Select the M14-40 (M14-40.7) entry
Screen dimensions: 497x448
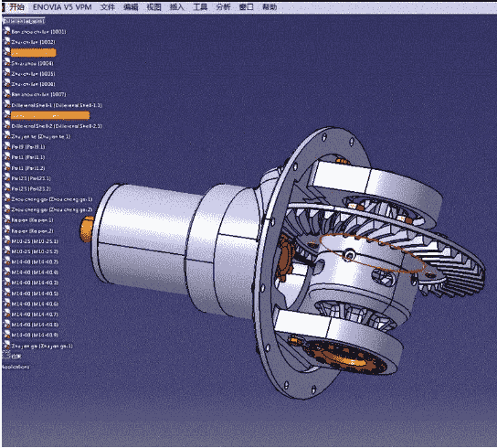(x=35, y=315)
